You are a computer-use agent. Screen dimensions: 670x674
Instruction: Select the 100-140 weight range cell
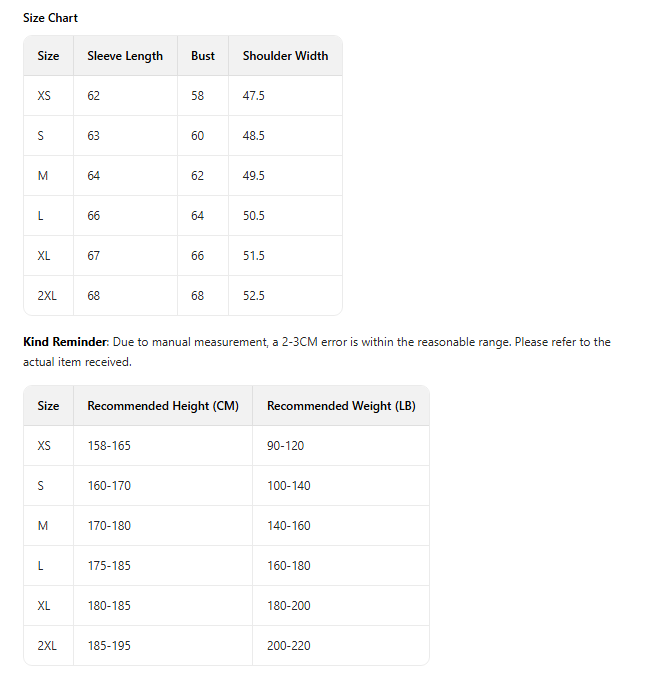pyautogui.click(x=289, y=486)
